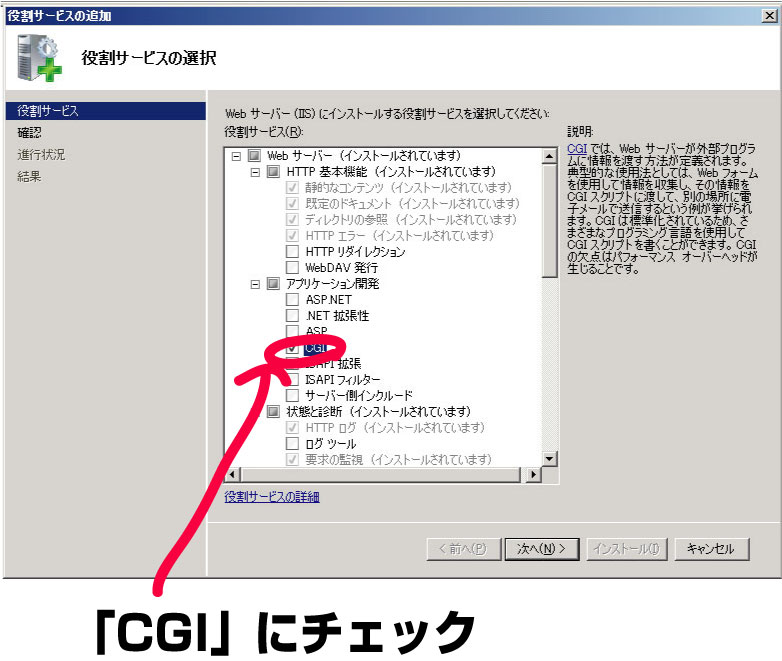Toggle the WebDAV 発行 checkbox
This screenshot has width=782, height=661.
pyautogui.click(x=292, y=267)
